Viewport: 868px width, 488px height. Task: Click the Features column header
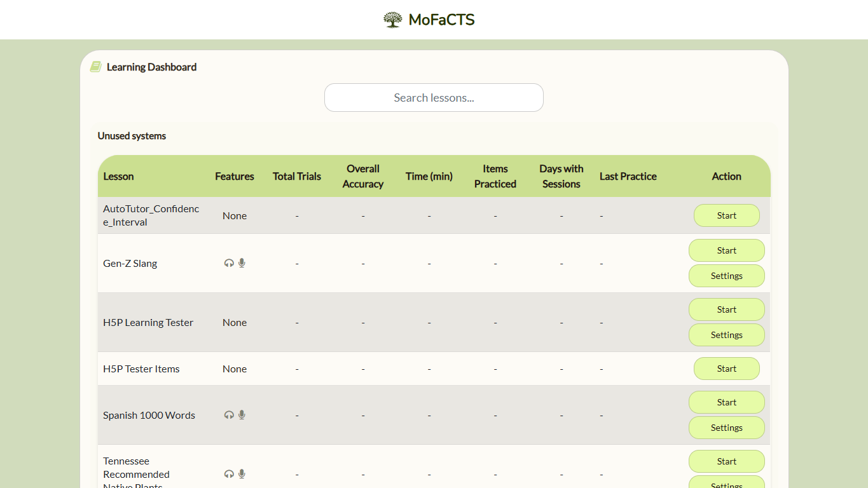[x=235, y=177]
